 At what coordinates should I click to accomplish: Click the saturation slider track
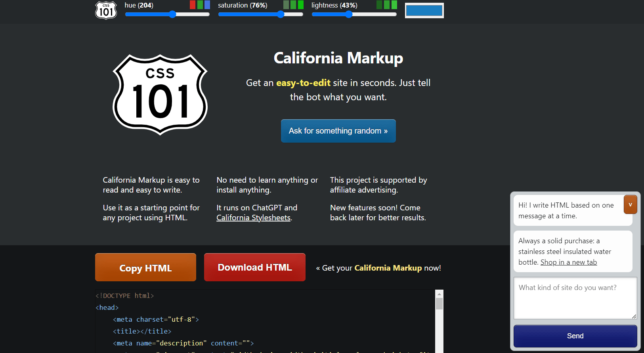pyautogui.click(x=261, y=14)
